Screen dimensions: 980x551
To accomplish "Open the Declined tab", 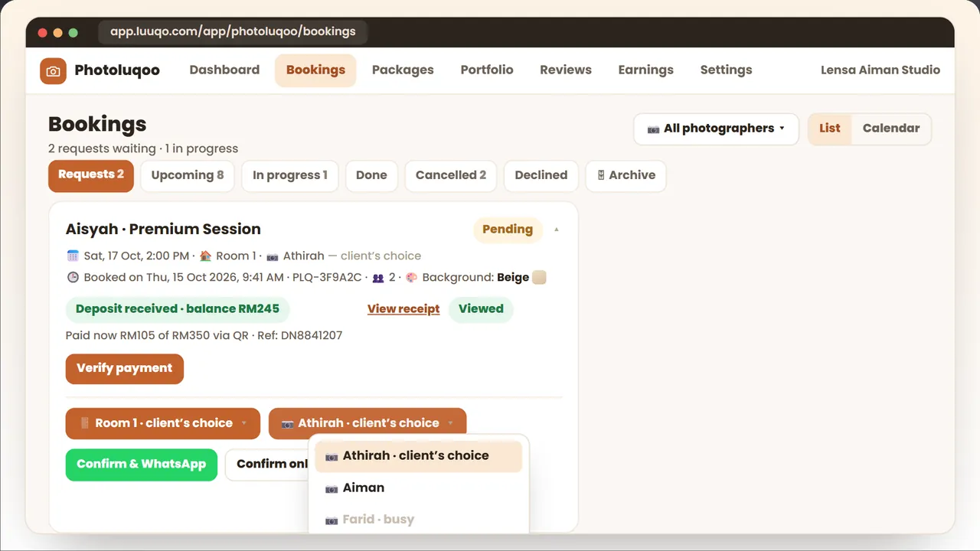I will tap(541, 175).
